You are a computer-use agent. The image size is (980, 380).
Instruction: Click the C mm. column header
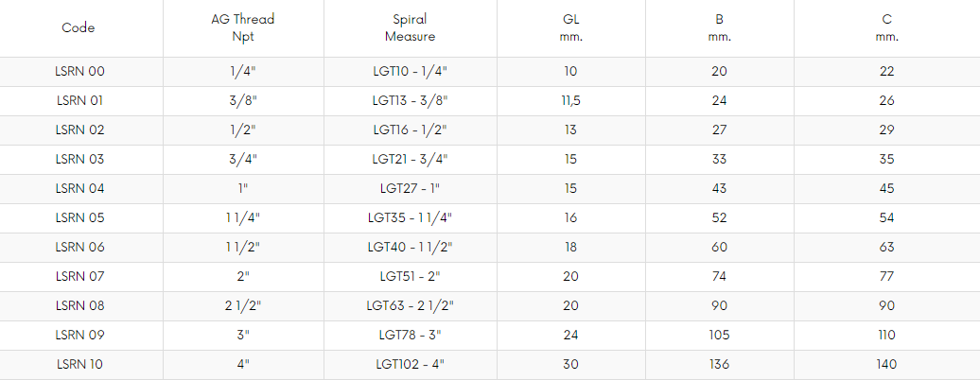(887, 28)
